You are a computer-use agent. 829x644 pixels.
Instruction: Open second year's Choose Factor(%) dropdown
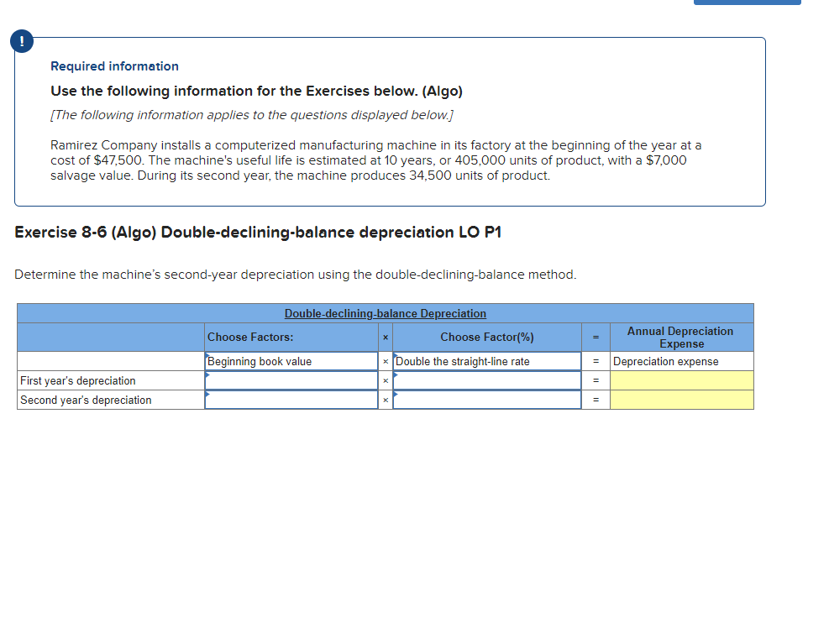[486, 400]
